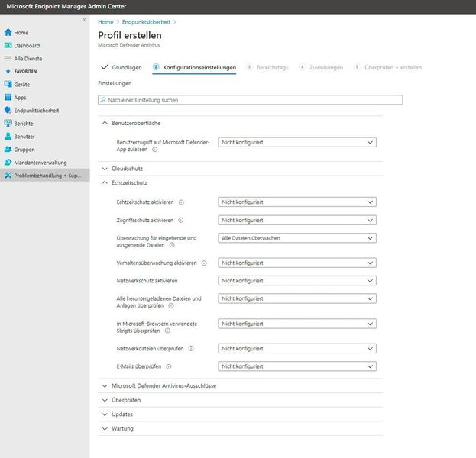
Task: Open Microsoft-Browsern Skripts überprüfen dropdown
Action: (297, 324)
